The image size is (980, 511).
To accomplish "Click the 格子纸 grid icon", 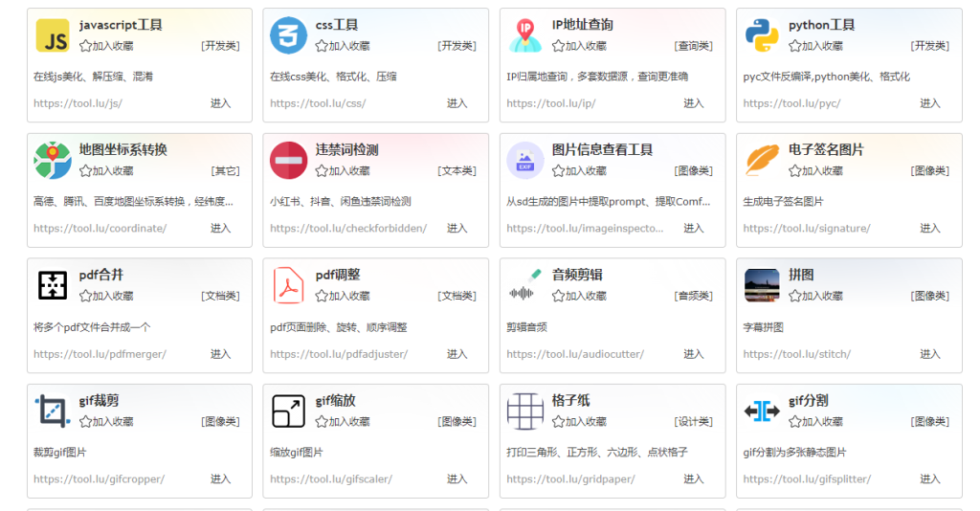I will pos(525,411).
